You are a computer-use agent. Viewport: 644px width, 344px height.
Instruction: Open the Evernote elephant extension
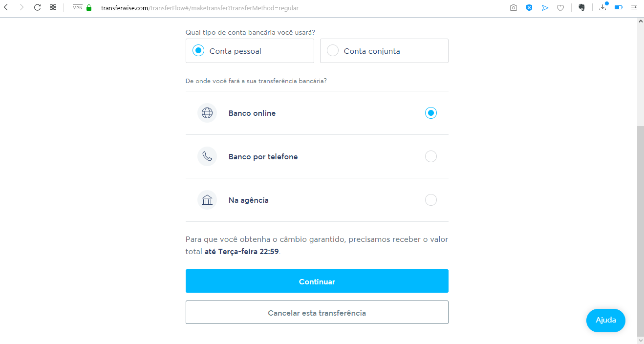click(581, 8)
